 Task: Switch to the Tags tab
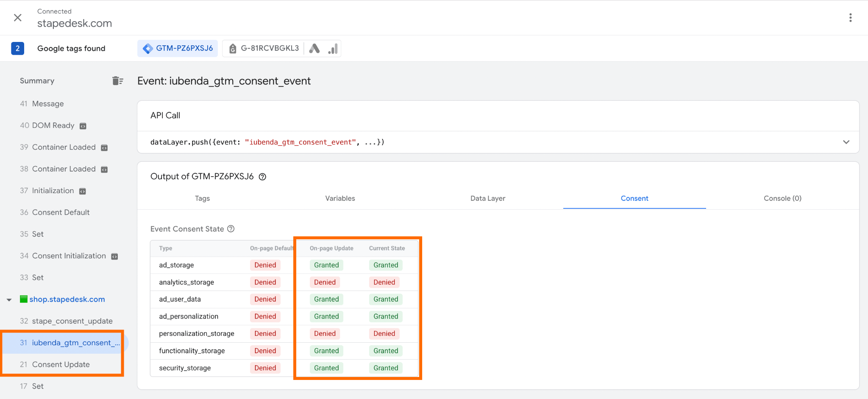(x=202, y=198)
